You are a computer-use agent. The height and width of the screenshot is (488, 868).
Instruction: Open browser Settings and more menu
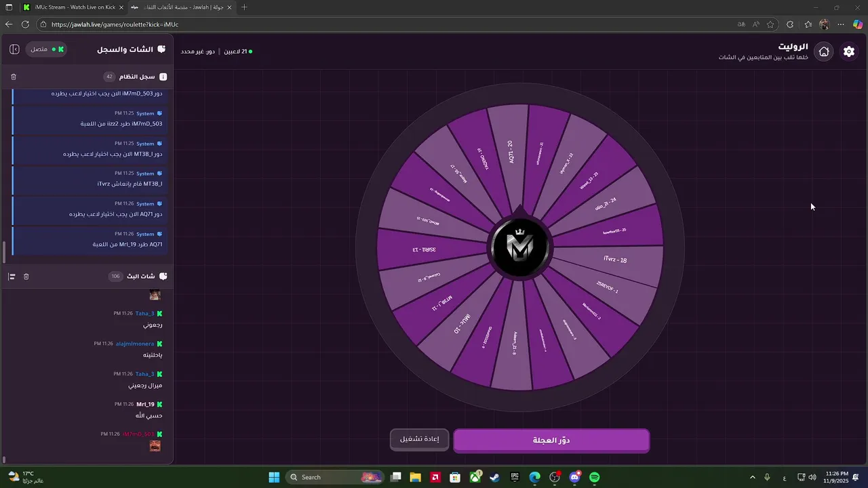(841, 24)
